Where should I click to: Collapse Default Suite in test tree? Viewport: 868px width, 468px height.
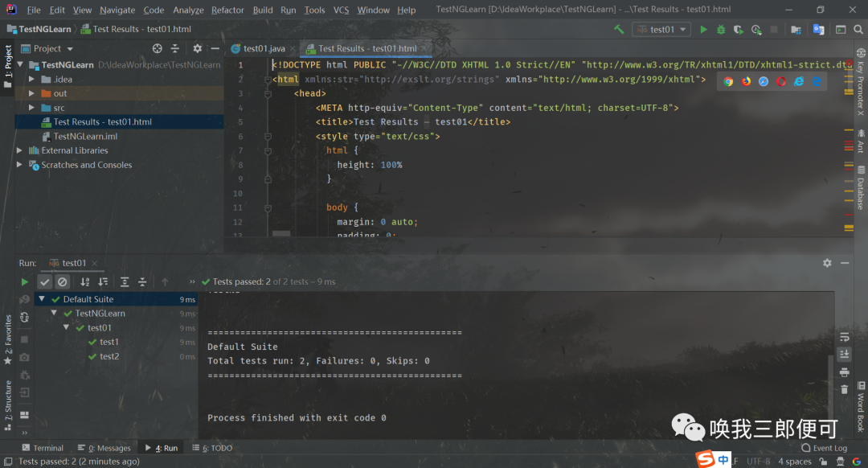pyautogui.click(x=42, y=299)
